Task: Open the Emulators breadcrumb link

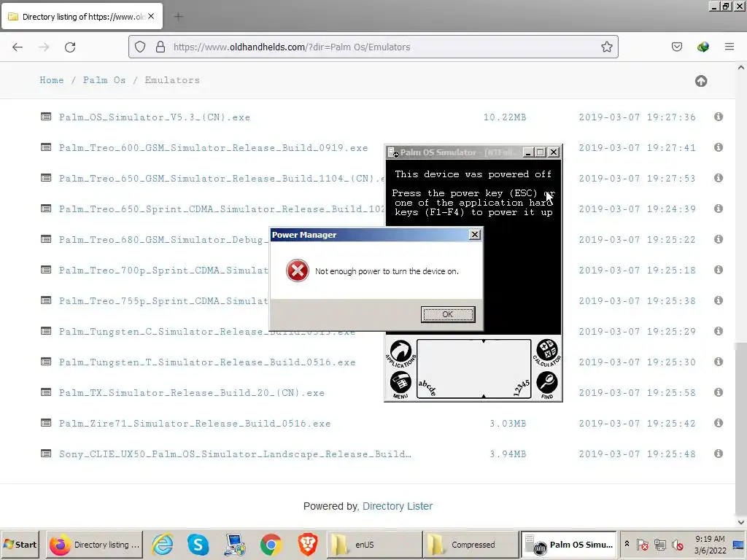Action: 172,80
